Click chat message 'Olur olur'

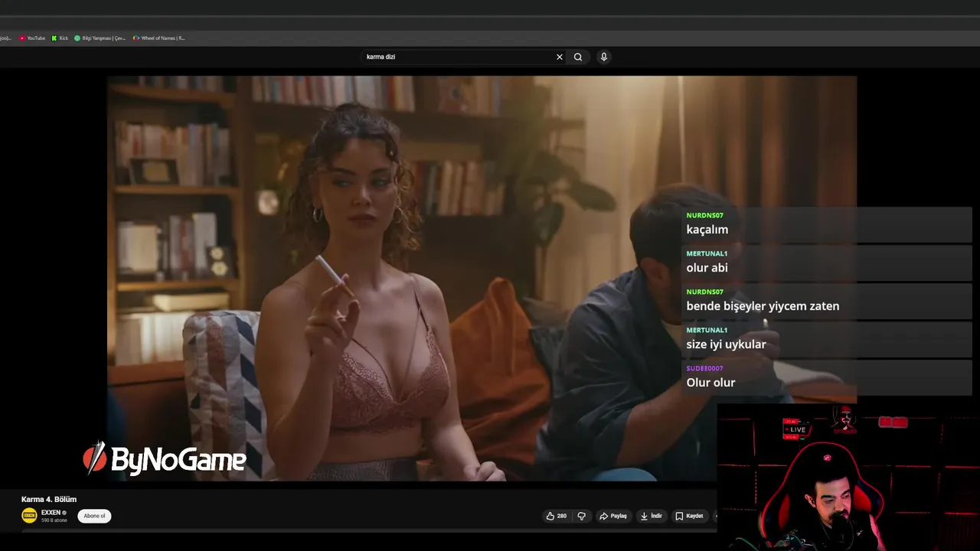click(x=710, y=383)
